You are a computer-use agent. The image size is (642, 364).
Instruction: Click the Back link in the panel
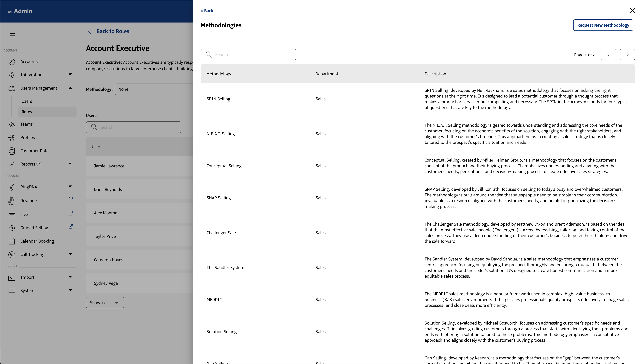click(207, 11)
